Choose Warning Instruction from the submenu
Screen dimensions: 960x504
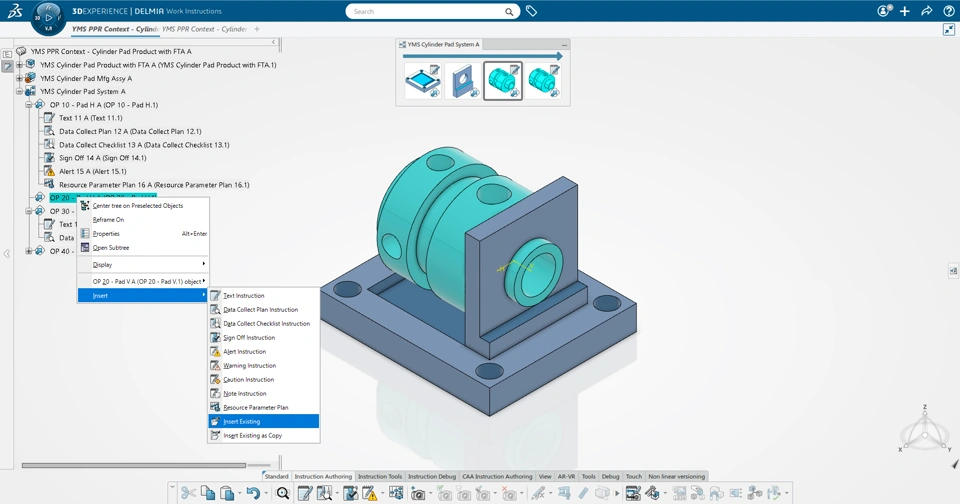264,366
